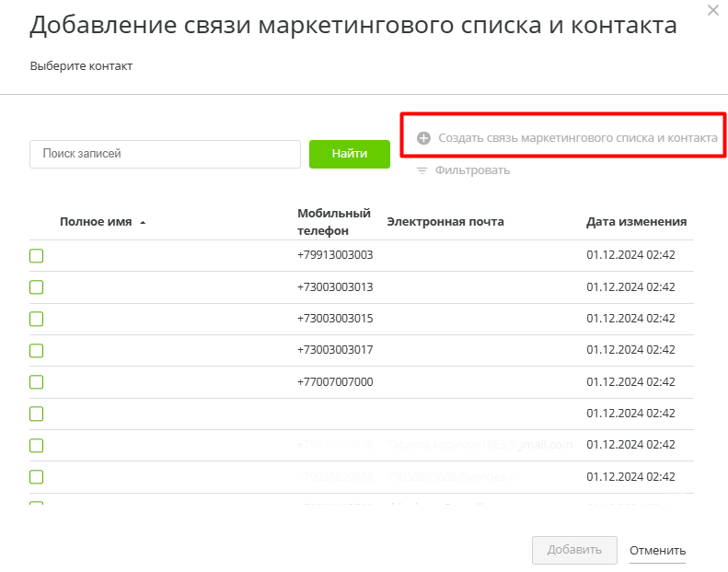Click the plus icon beside "Создать связь"

tap(423, 138)
